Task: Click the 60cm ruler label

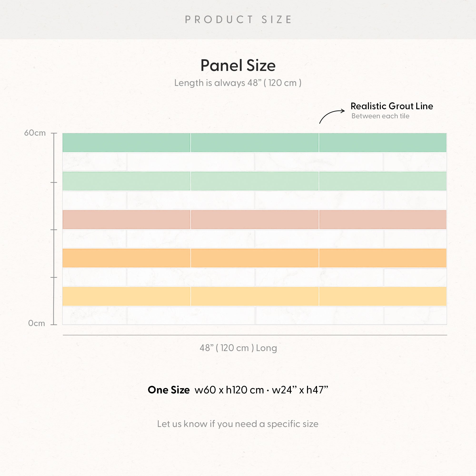Action: point(35,133)
